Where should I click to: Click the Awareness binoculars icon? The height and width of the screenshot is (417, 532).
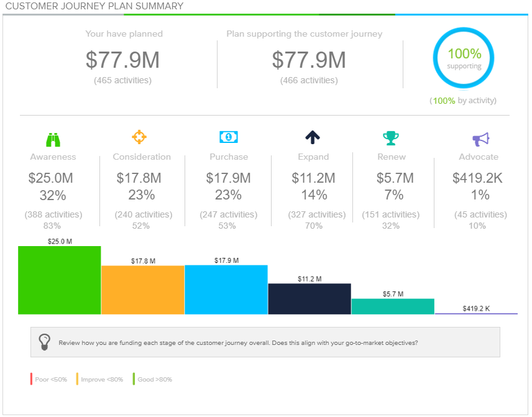[x=53, y=140]
